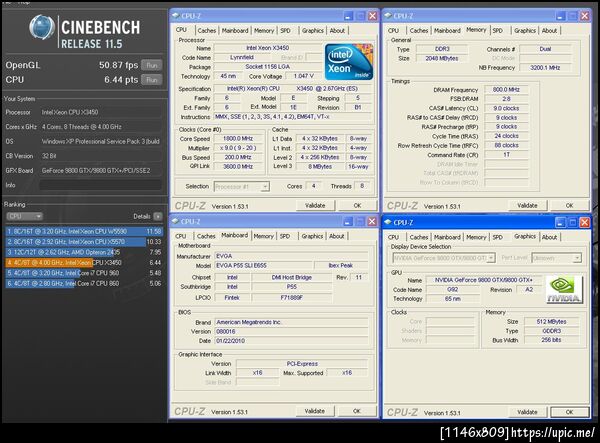Select ranking row Intel Xeon CPU W5590
Screen dimensions: 600x443
click(x=84, y=231)
